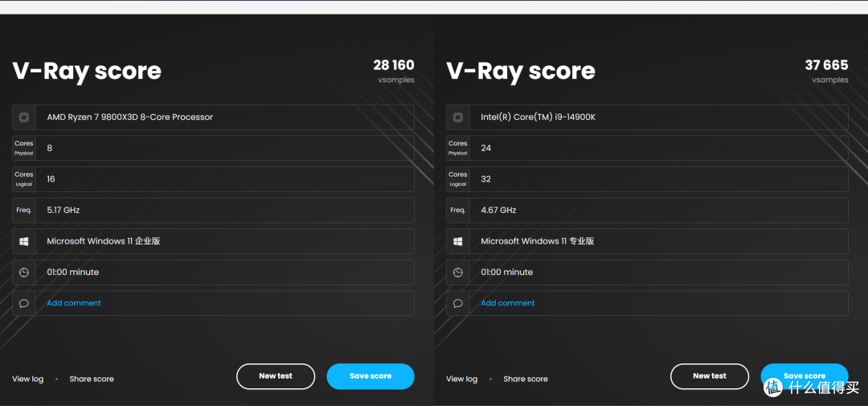Click the comment bubble icon in the Intel panel

pyautogui.click(x=458, y=304)
